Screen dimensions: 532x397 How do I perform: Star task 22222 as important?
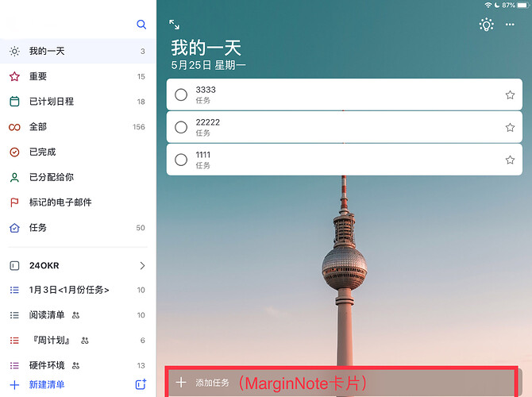(510, 128)
